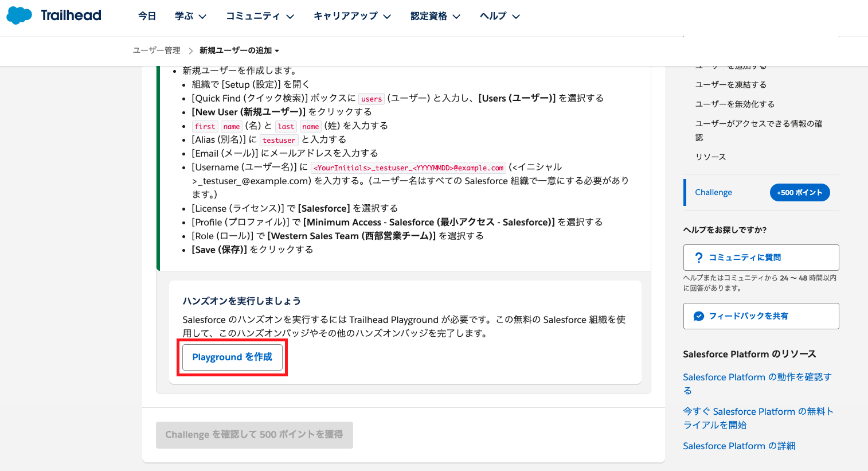Jump to ユーザーを無効化する section

tap(734, 104)
